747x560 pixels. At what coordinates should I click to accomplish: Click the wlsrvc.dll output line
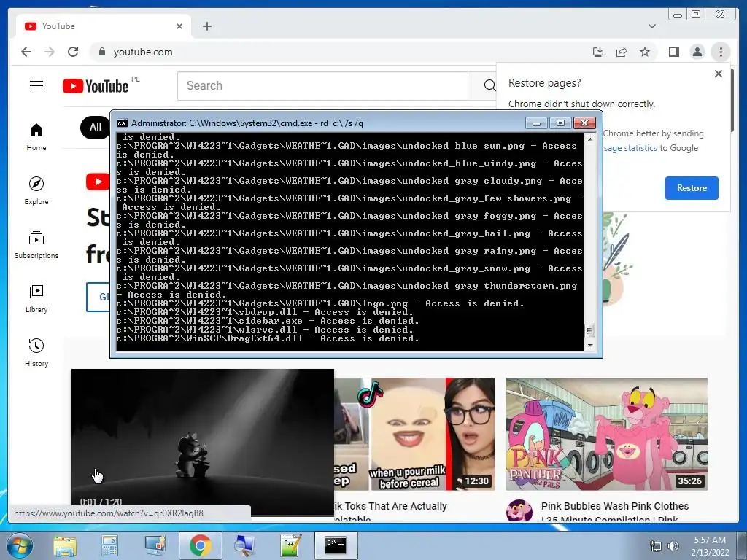tap(265, 330)
